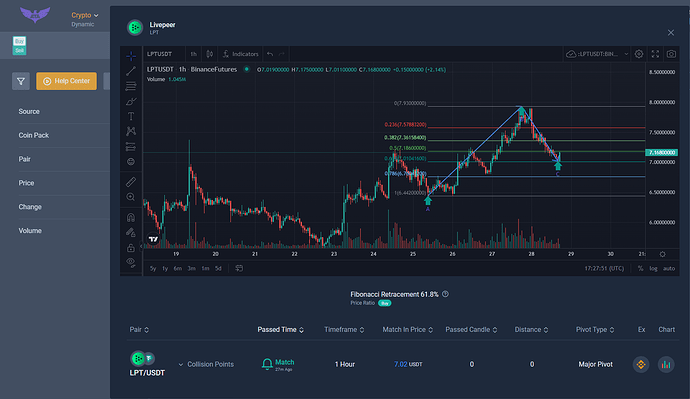Screen dimensions: 690x399
Task: Select the 1m time range
Action: coord(206,268)
